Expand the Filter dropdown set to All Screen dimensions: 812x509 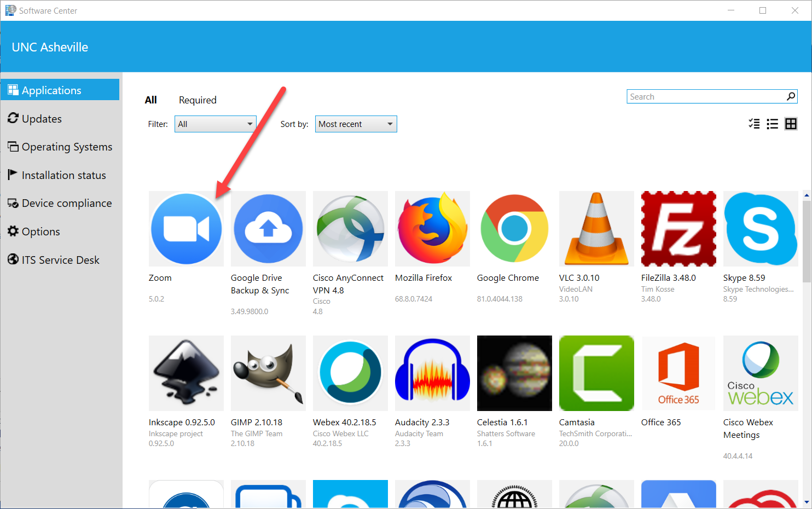point(215,124)
